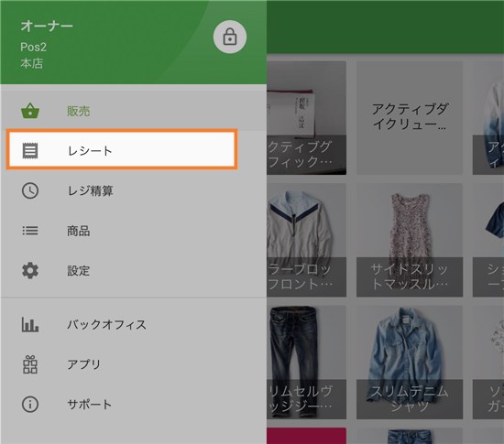Click the receipt icon beside レシート
The height and width of the screenshot is (444, 504).
(x=30, y=151)
